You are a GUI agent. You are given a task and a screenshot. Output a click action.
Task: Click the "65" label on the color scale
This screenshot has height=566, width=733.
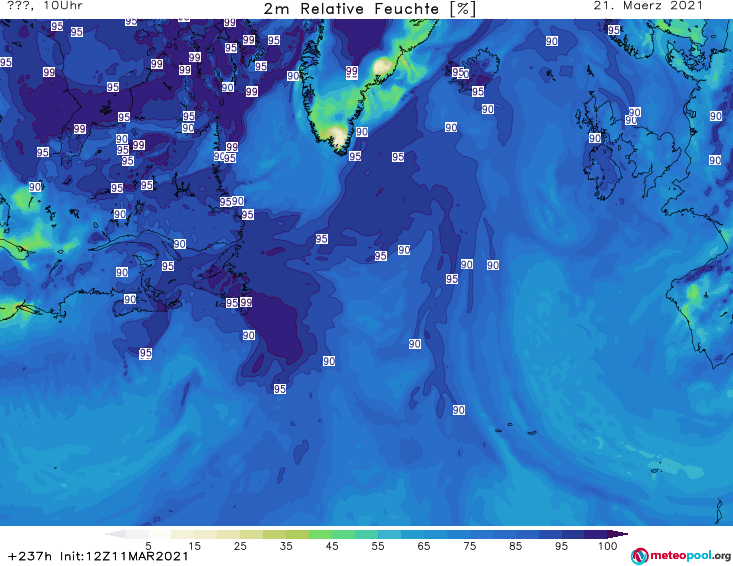tap(424, 545)
